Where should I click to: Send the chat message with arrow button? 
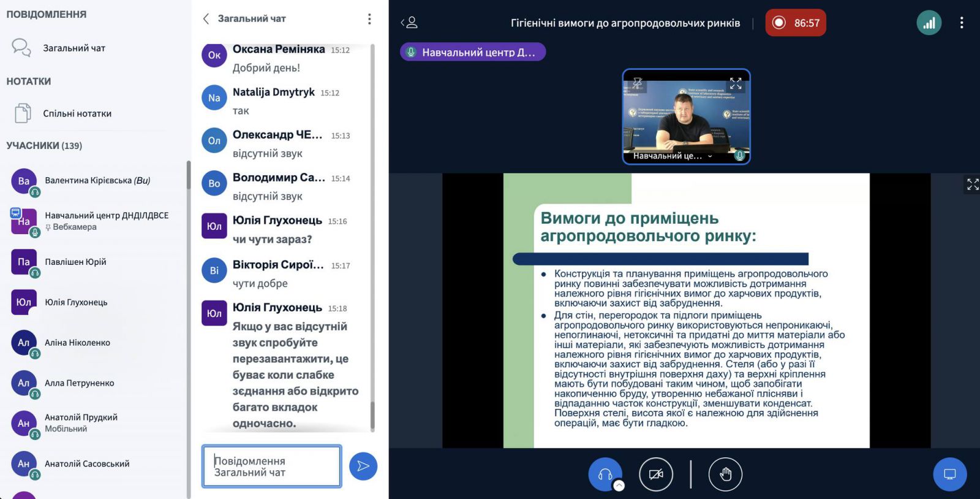click(363, 467)
